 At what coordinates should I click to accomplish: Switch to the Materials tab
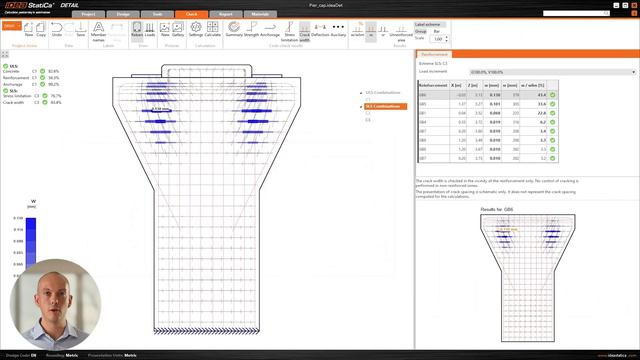(x=260, y=14)
